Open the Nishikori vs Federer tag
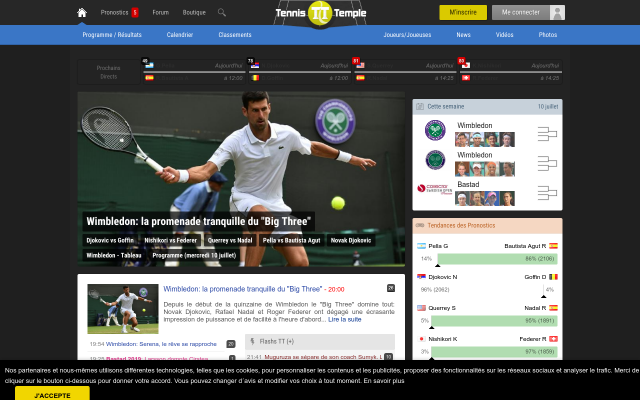The height and width of the screenshot is (400, 640). [x=170, y=240]
